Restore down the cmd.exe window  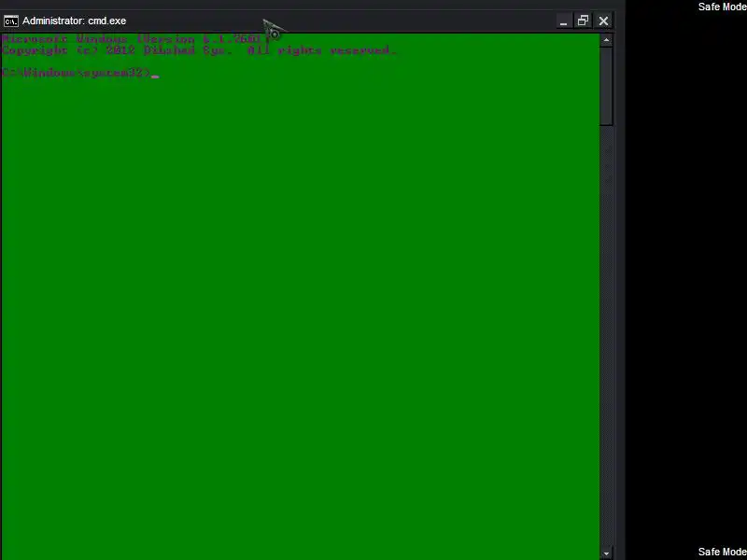point(583,21)
